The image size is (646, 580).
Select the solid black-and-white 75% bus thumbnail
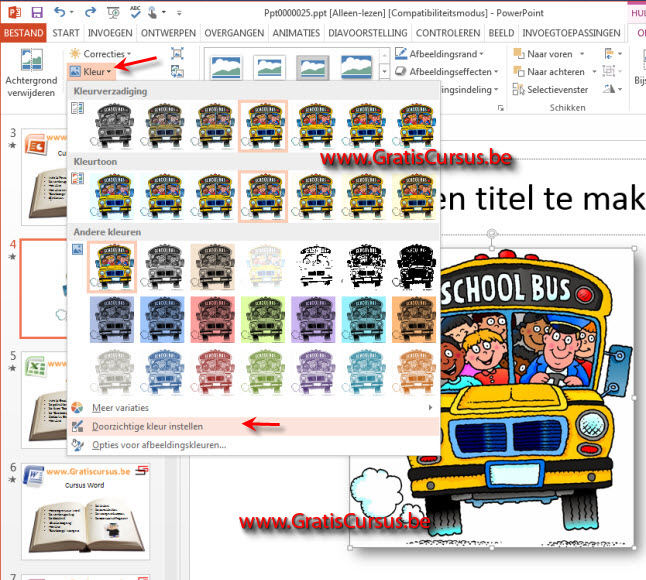(x=415, y=267)
